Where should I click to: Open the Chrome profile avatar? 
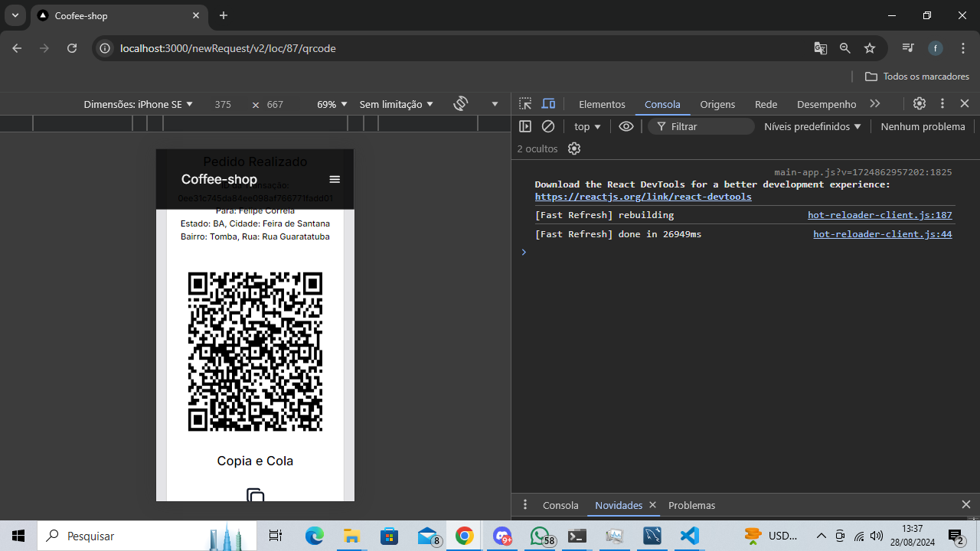point(936,48)
